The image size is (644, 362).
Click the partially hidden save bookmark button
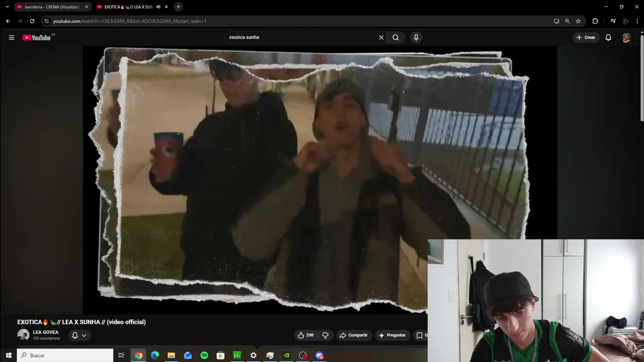(x=421, y=335)
